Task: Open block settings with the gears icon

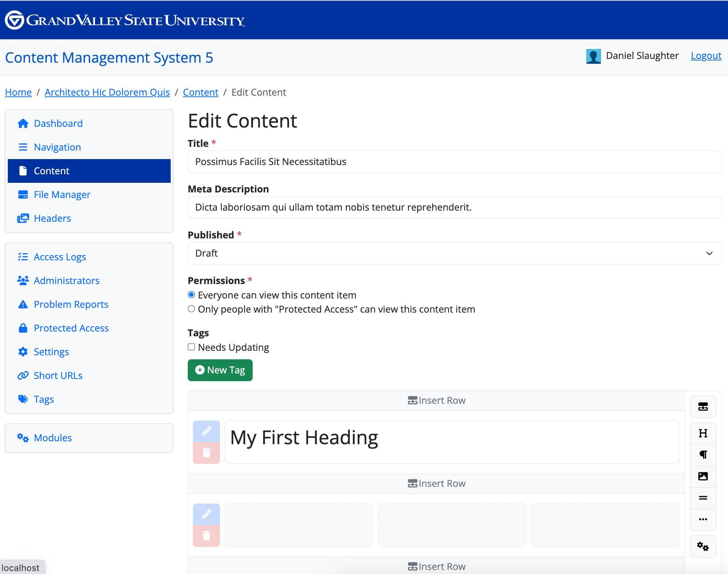Action: pyautogui.click(x=704, y=547)
